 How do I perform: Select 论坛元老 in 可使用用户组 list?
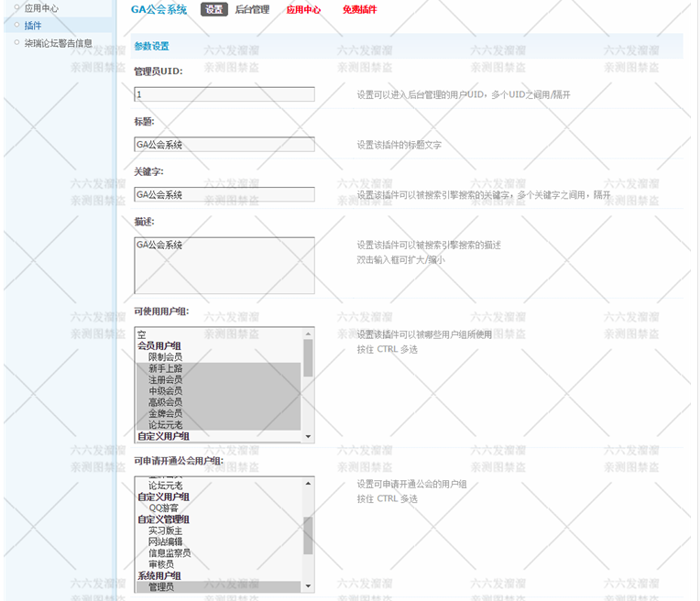(x=219, y=424)
